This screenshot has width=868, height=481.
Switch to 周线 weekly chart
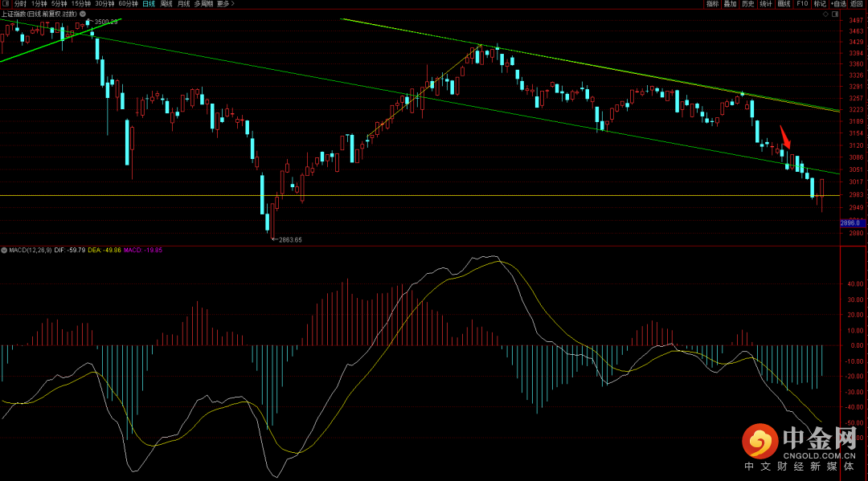click(x=166, y=4)
